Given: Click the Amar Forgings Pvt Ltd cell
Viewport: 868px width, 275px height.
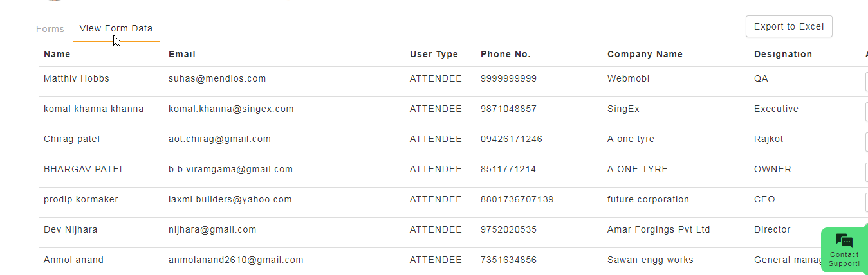Looking at the screenshot, I should tap(659, 229).
